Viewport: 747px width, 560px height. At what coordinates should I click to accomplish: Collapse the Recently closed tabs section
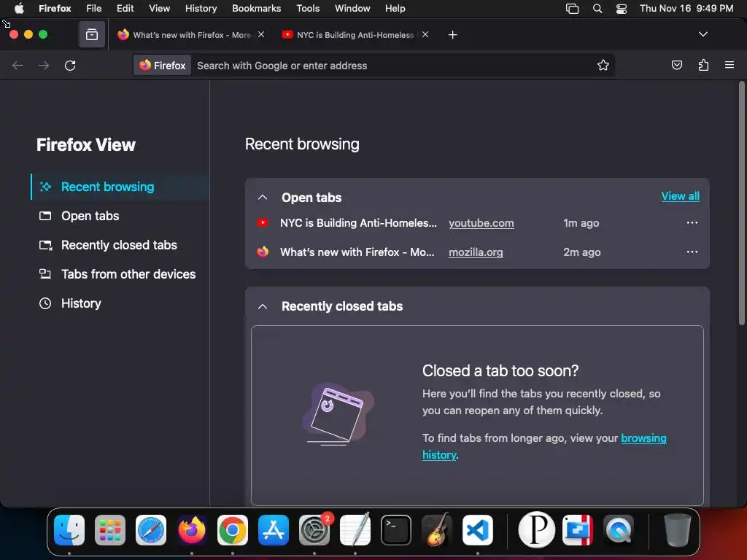point(263,306)
